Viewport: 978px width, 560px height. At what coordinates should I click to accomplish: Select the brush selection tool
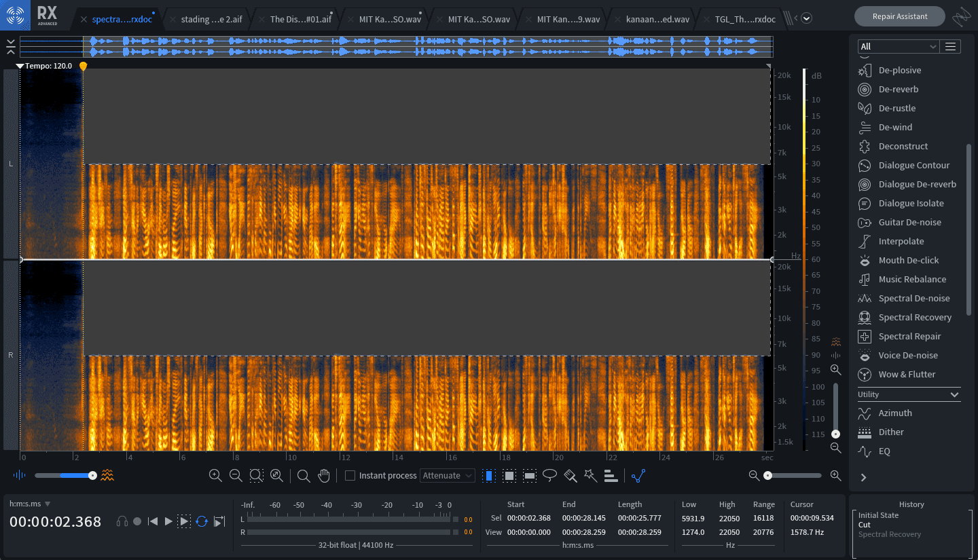click(x=570, y=476)
